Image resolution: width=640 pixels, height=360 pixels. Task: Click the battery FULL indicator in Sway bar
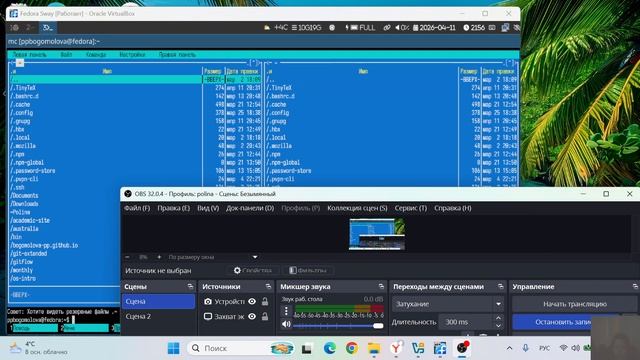(x=360, y=28)
